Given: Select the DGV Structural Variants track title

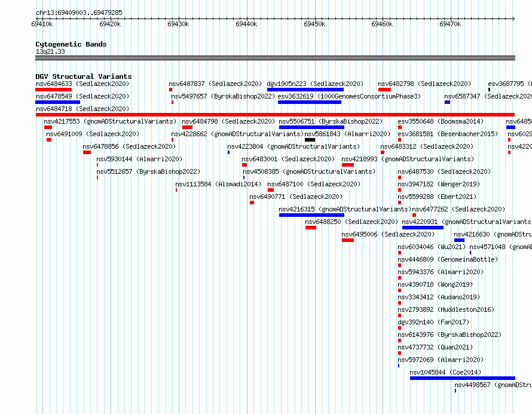Looking at the screenshot, I should click(x=84, y=76).
